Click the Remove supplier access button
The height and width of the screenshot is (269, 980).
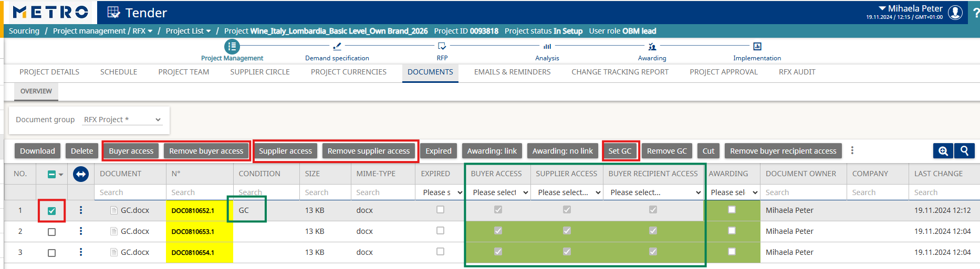pos(369,151)
